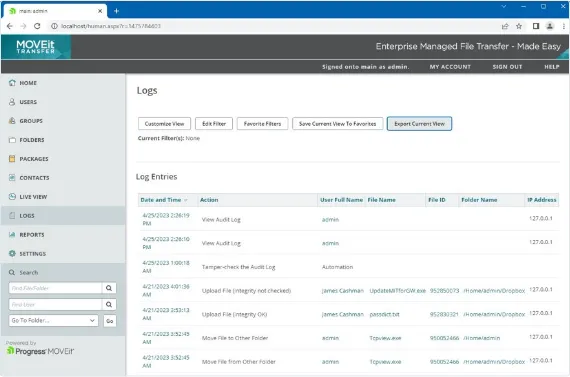Open the Settings gear icon
Viewport: 570px width, 377px height.
(12, 253)
